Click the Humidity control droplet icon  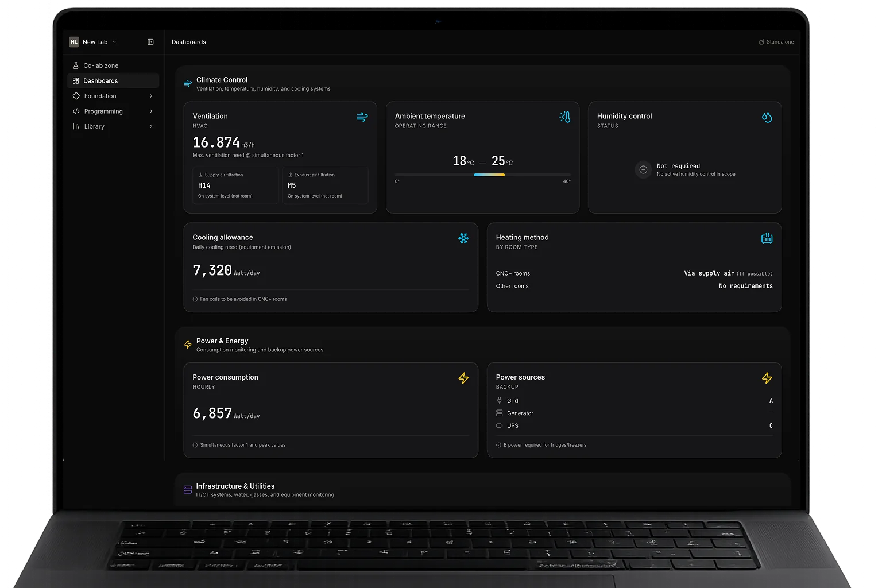(767, 117)
